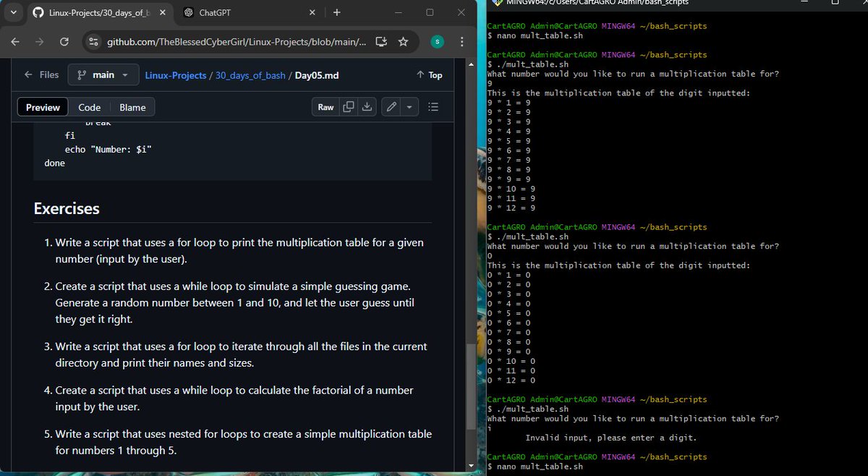868x476 pixels.
Task: Click exercise 3 about file names and sizes
Action: 241,354
